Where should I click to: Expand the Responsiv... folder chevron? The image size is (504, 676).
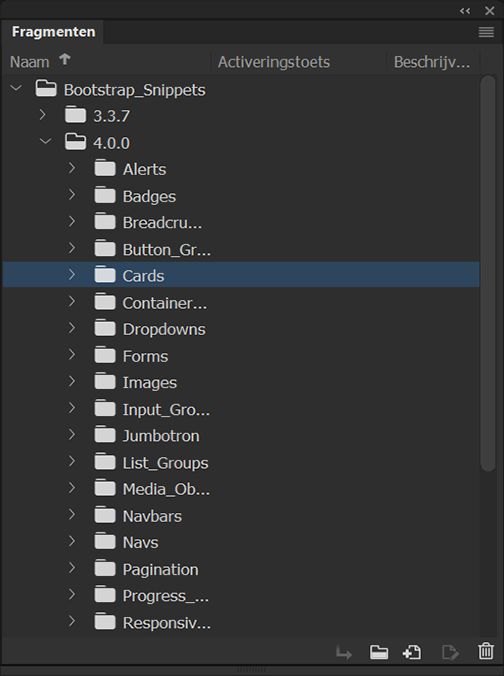(72, 621)
